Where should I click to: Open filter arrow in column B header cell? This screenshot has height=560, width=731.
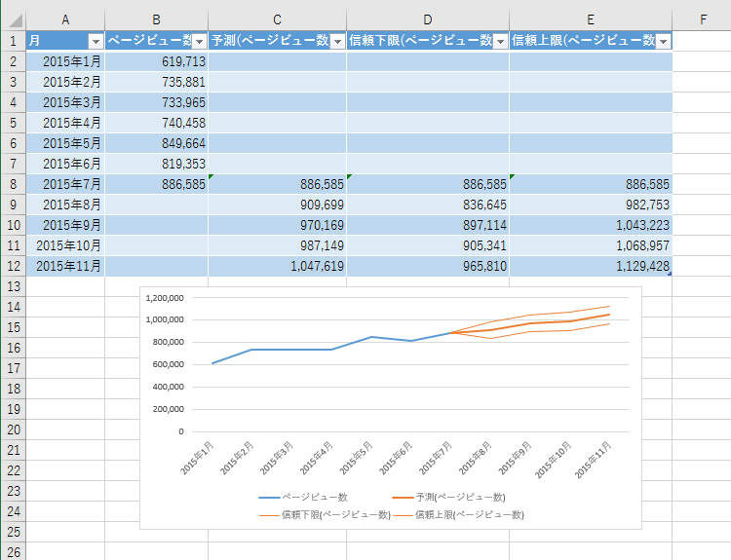198,41
